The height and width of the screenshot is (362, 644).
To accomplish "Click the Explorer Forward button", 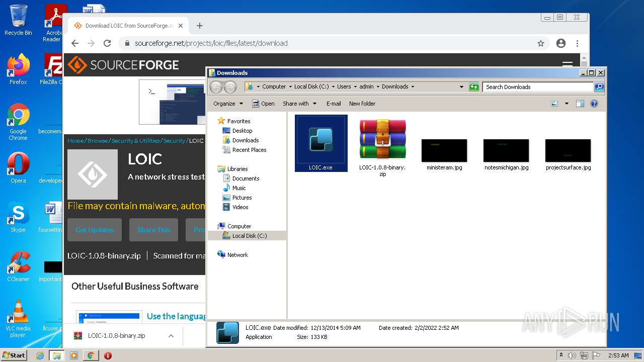I will [x=230, y=87].
